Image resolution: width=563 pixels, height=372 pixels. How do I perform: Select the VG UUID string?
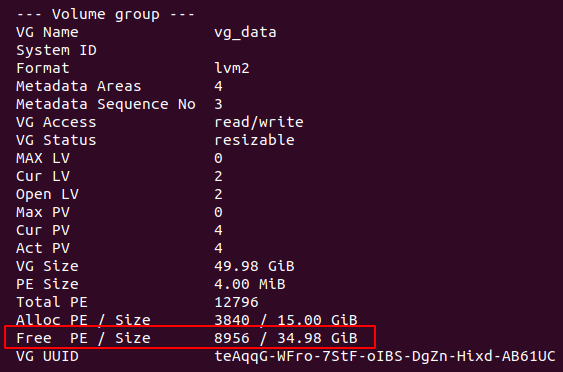point(385,356)
